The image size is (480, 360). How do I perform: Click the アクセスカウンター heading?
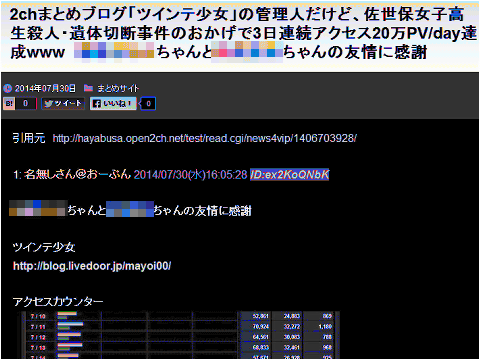(x=58, y=302)
